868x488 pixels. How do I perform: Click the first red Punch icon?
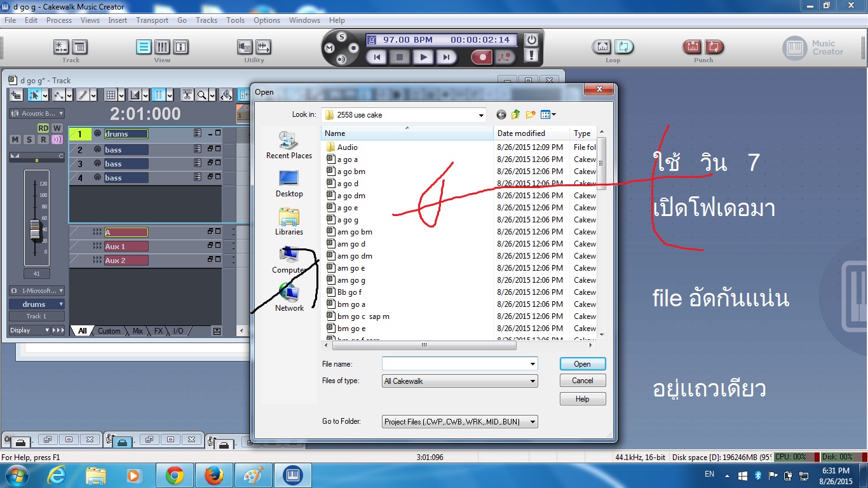point(693,46)
